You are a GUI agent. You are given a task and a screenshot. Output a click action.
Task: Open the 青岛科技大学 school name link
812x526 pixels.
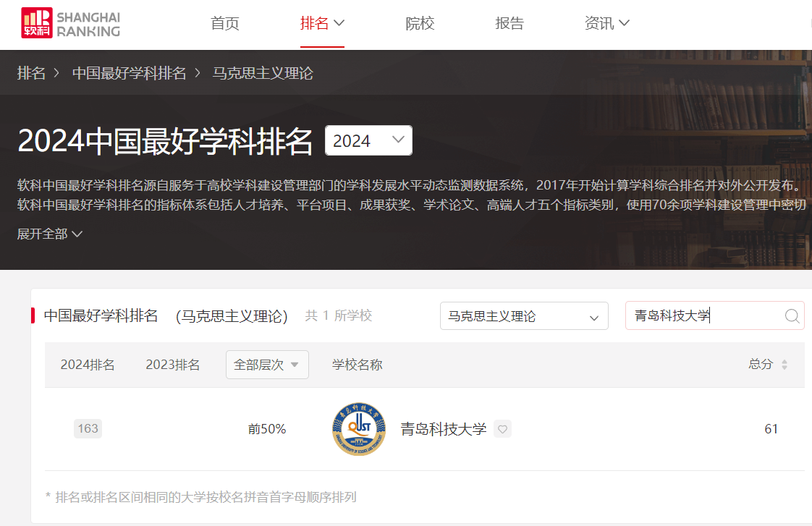pos(443,429)
